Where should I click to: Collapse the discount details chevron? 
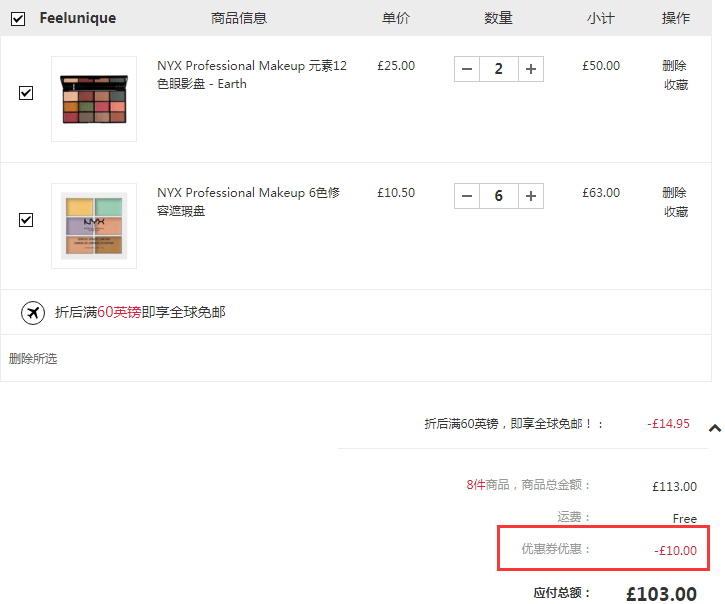pyautogui.click(x=715, y=428)
